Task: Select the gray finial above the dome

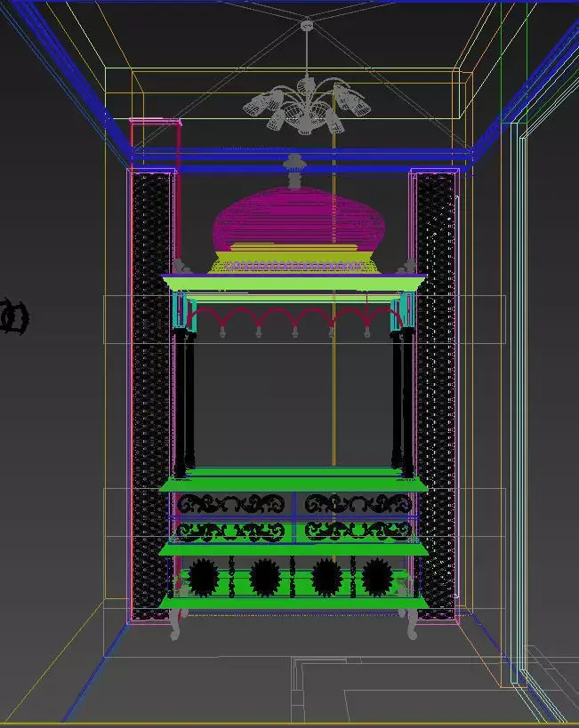Action: (x=294, y=171)
